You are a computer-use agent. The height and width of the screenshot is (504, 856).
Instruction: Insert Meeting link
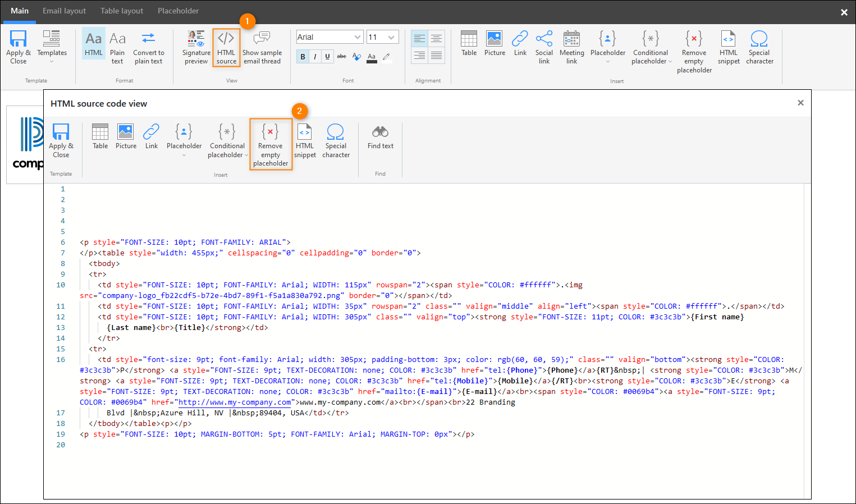[x=571, y=48]
